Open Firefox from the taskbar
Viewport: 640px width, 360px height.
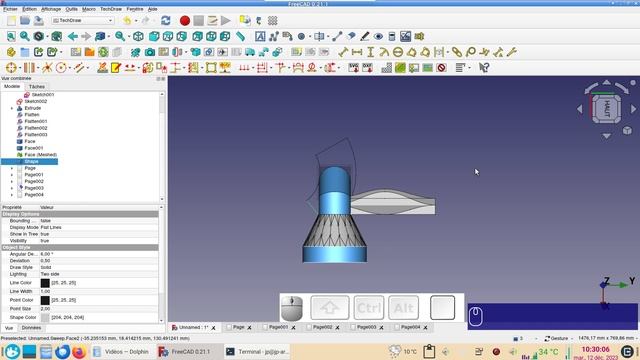point(79,351)
